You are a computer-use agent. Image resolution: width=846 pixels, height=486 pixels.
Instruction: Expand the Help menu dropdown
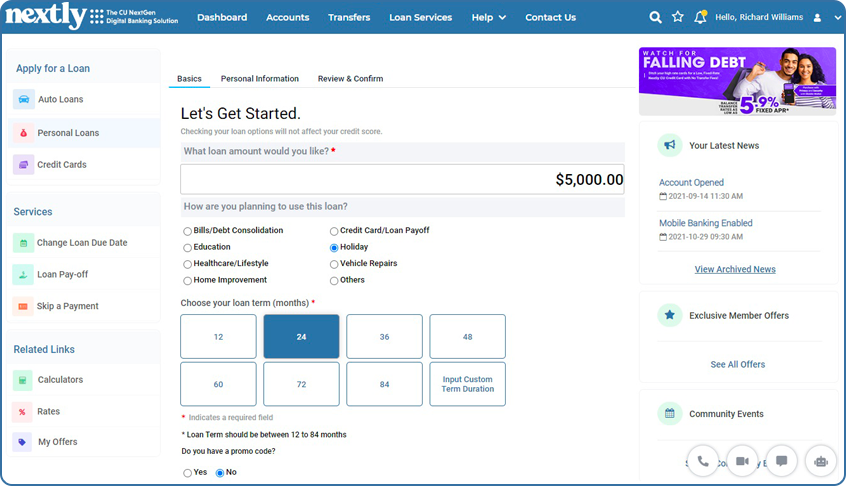tap(488, 17)
